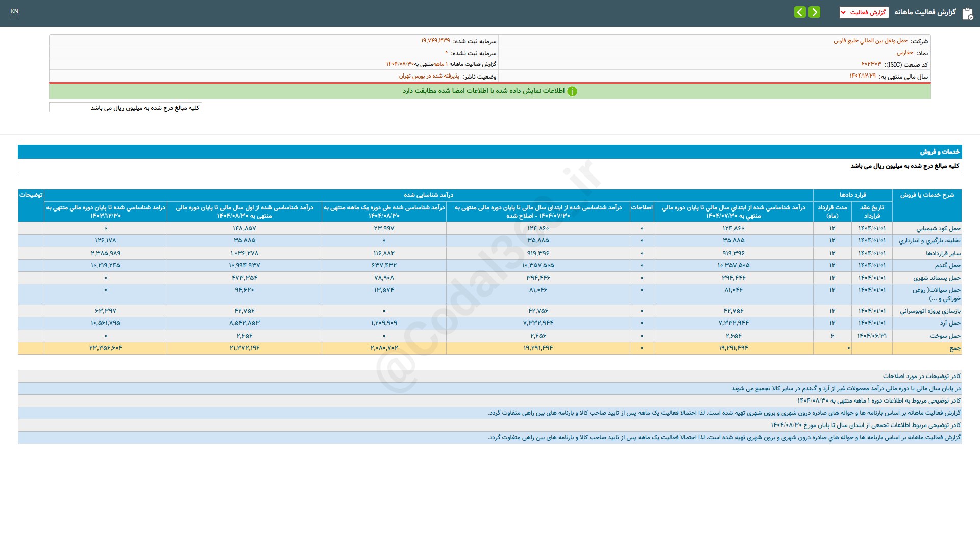Select the حمل گندم table row label

(x=947, y=265)
